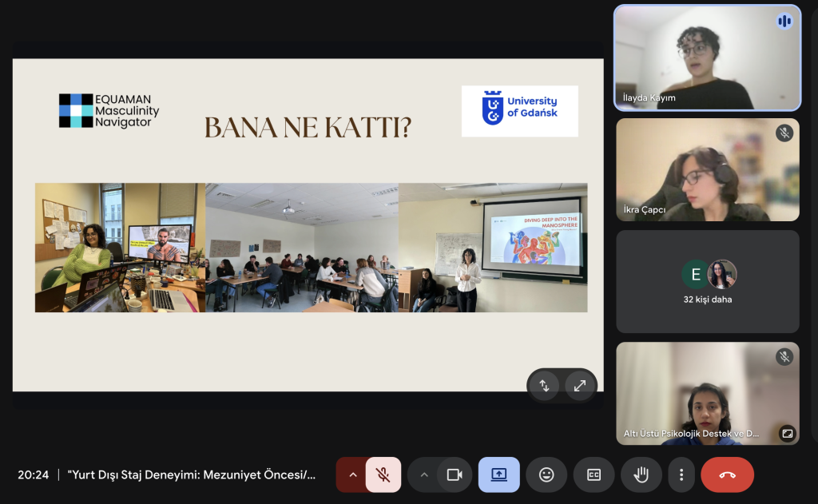Click the meeting title 'Yurt Dışı Staj Deneyimi'
Image resolution: width=818 pixels, height=504 pixels.
point(192,474)
